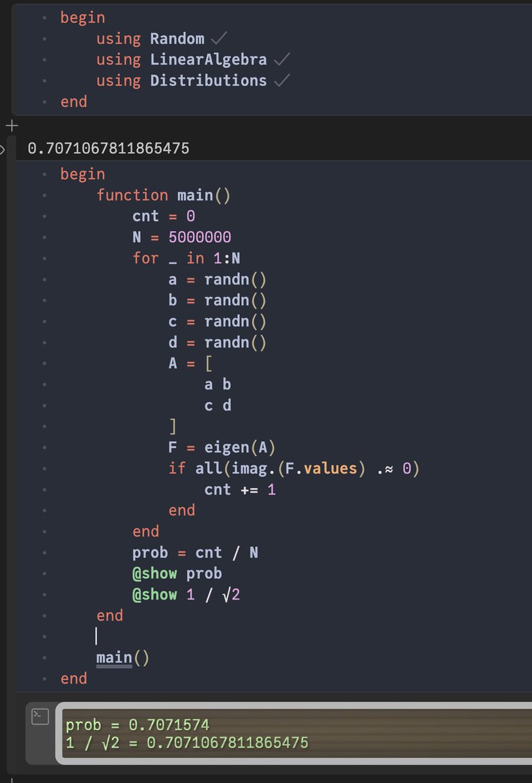Viewport: 532px width, 783px height.
Task: Click the '@show prob' line
Action: click(x=177, y=574)
